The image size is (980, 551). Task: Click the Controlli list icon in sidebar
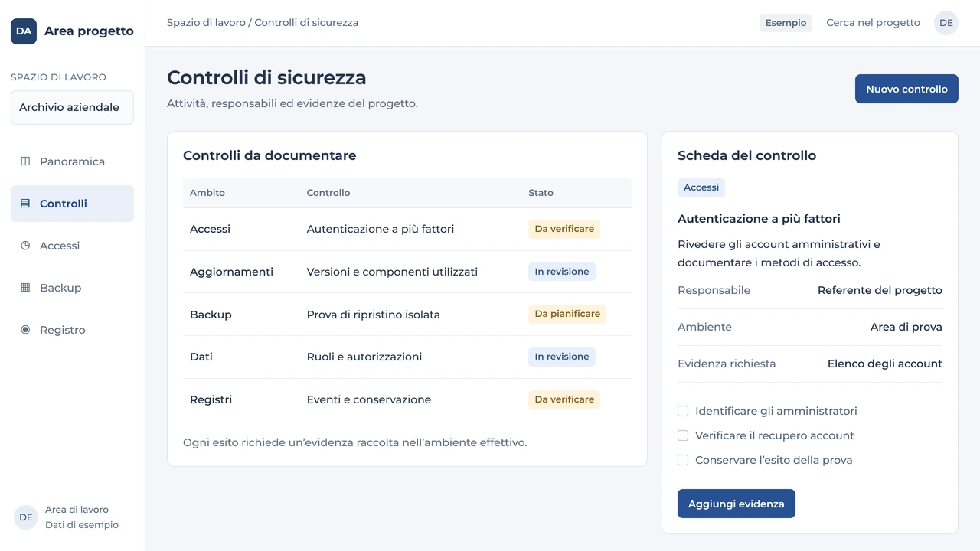point(25,204)
